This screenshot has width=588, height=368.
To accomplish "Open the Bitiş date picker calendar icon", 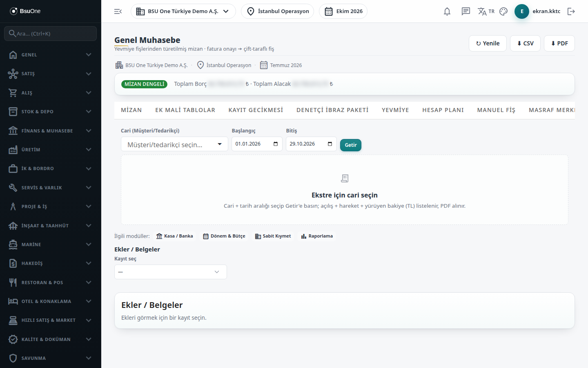I will click(x=330, y=144).
